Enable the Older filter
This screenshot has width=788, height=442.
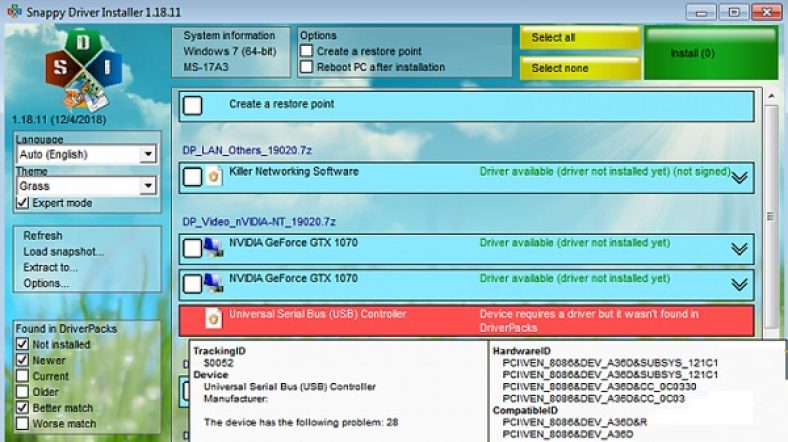click(22, 392)
